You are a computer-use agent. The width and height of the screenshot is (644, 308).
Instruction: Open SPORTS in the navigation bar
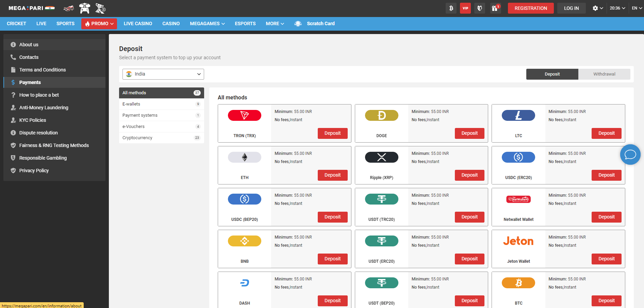(x=65, y=23)
